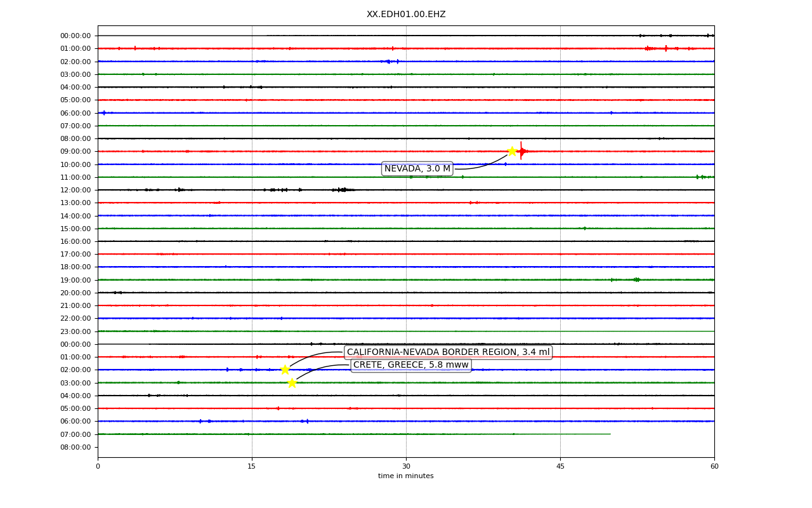
Task: Click the yellow star on the 03:00:00 green trace
Action: 292,382
